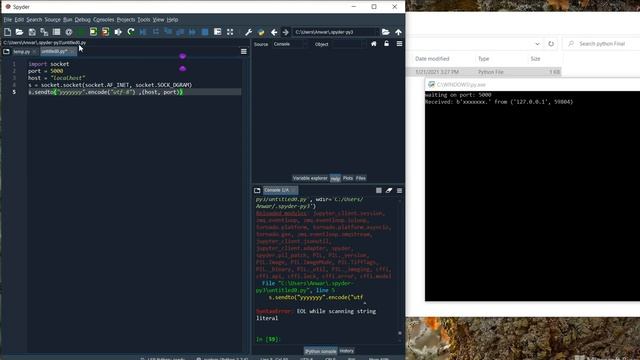Click the Help pane home icon
The height and width of the screenshot is (360, 640).
(373, 44)
